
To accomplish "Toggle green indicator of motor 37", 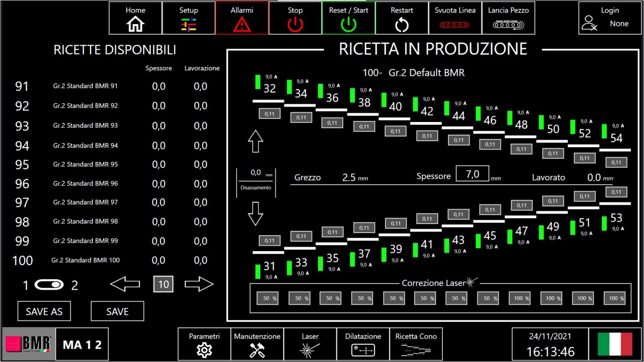I will click(x=352, y=259).
